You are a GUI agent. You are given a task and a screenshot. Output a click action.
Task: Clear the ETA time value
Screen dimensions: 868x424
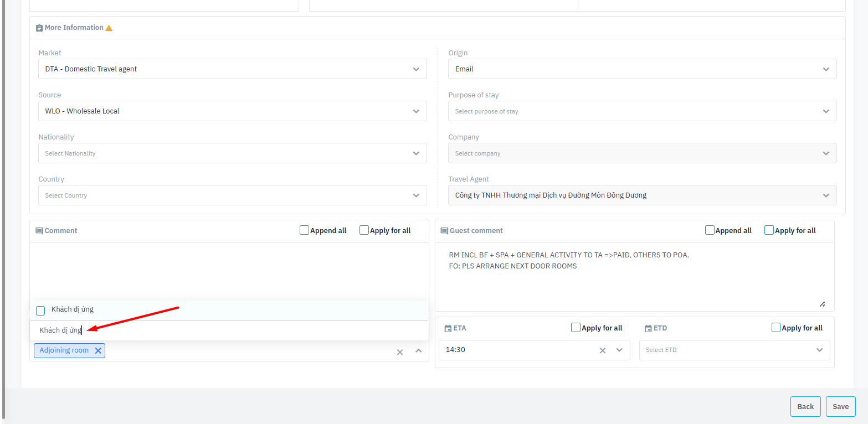click(603, 350)
